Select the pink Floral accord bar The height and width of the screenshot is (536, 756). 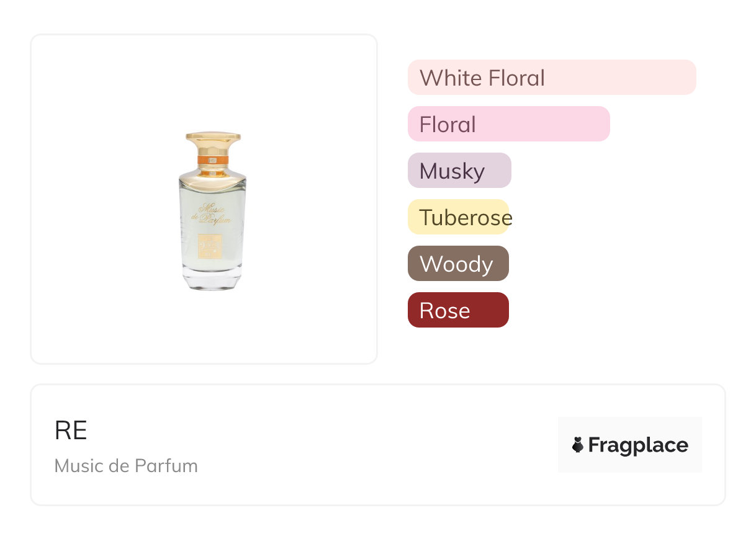[508, 124]
